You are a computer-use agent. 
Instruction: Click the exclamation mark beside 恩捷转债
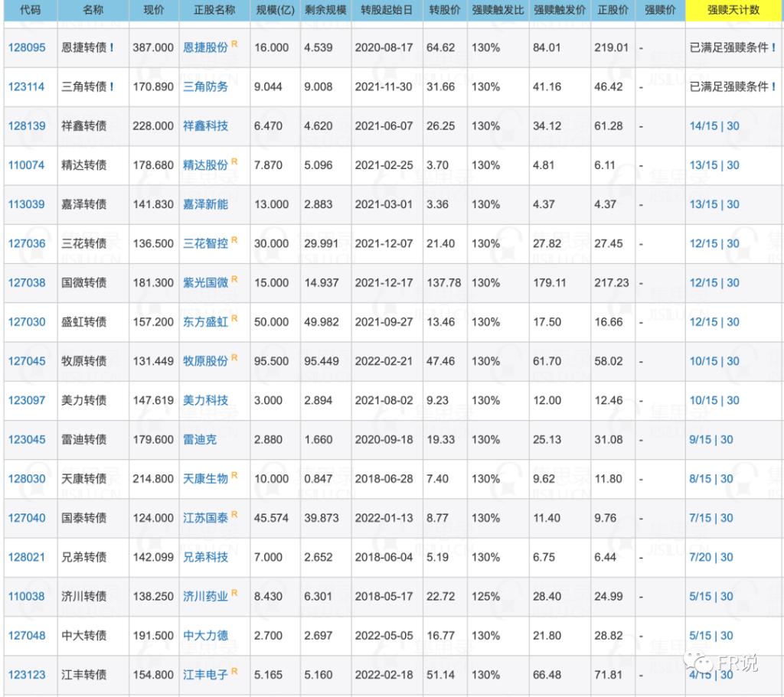click(x=112, y=47)
